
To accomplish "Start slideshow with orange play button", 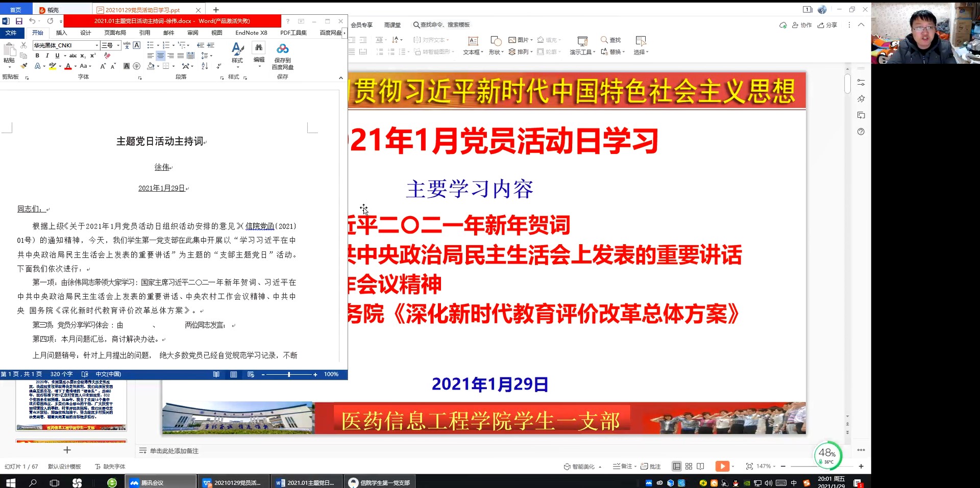I will (722, 466).
